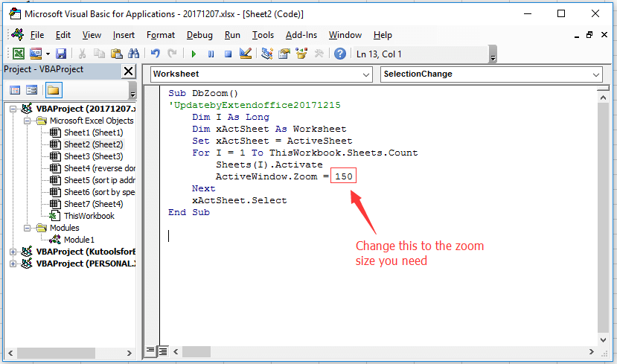Image resolution: width=617 pixels, height=364 pixels.
Task: Expand VBAProject (PERSONAL) node
Action: [x=13, y=264]
